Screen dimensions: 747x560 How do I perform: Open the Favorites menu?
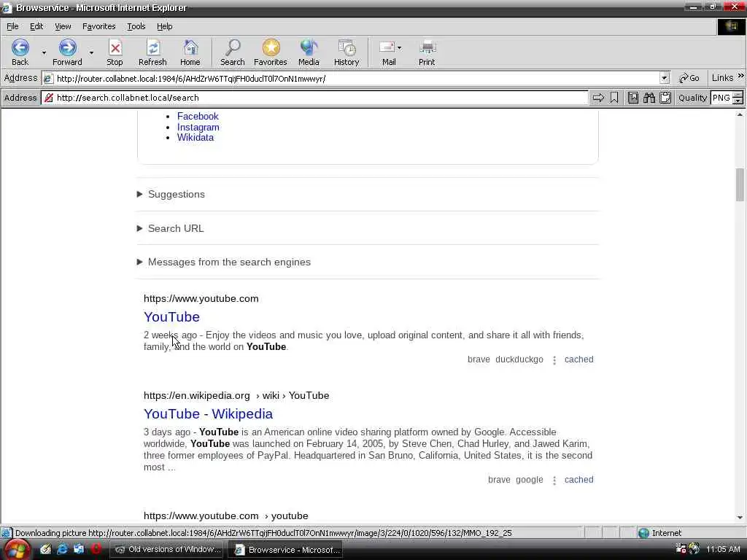pyautogui.click(x=98, y=27)
